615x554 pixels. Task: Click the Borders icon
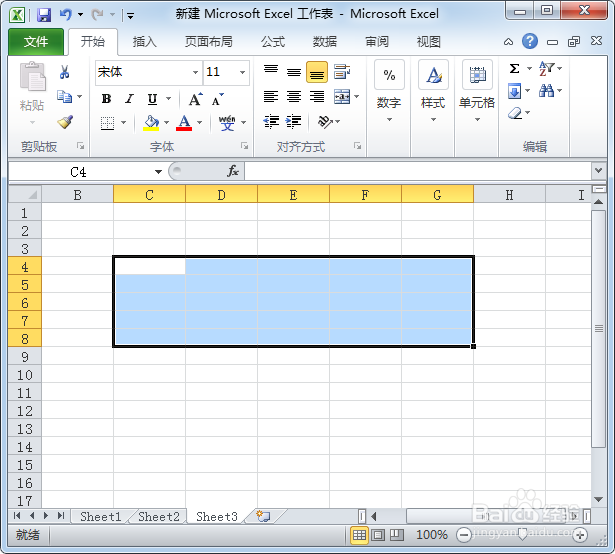click(x=107, y=123)
